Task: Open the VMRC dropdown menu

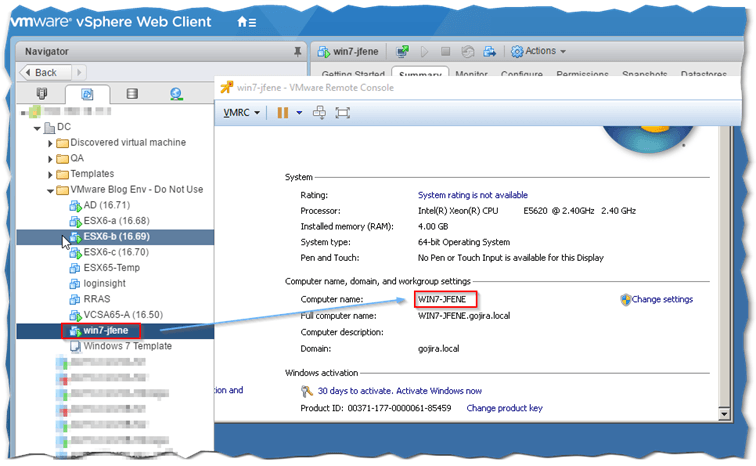Action: [x=241, y=113]
